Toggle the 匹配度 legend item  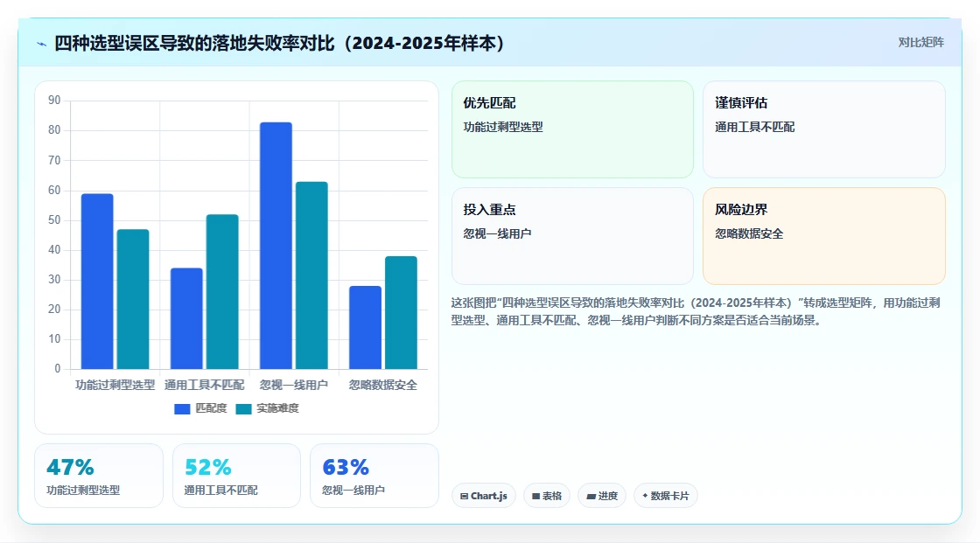tap(200, 408)
